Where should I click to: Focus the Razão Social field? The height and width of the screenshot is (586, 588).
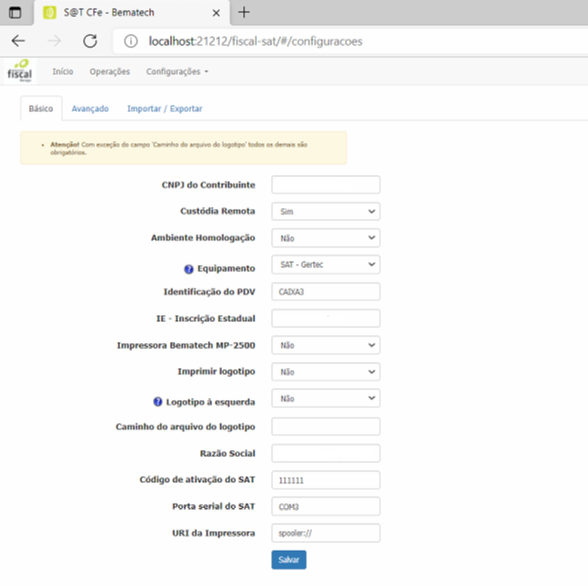click(326, 453)
